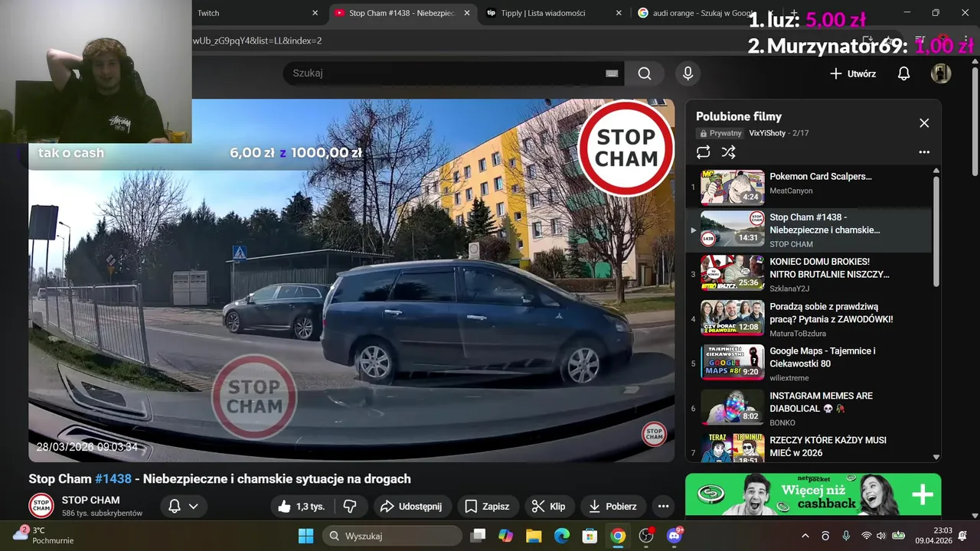The height and width of the screenshot is (551, 980).
Task: Open RZECZY KTÓRE KAŻDY MUSI MIEĆ video
Action: coord(808,446)
